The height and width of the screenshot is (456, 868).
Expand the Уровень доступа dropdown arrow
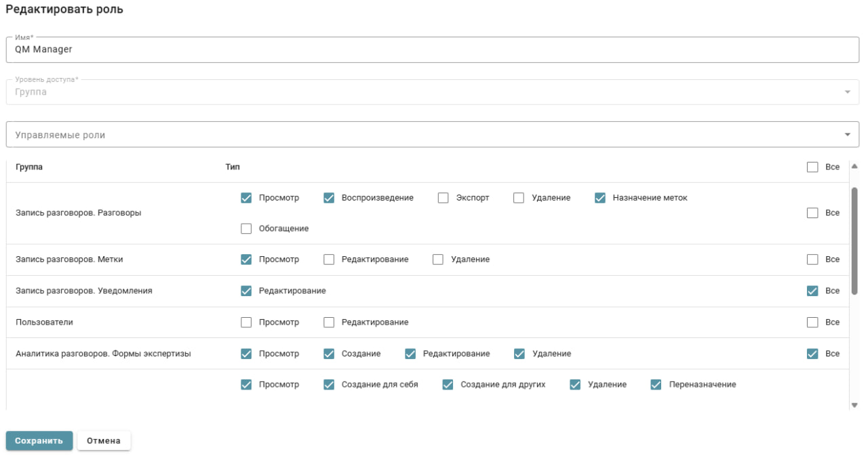(847, 92)
